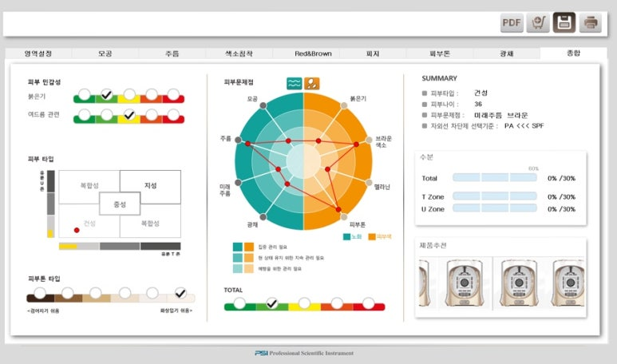Select the checked circle in TOTAL scale

click(272, 303)
